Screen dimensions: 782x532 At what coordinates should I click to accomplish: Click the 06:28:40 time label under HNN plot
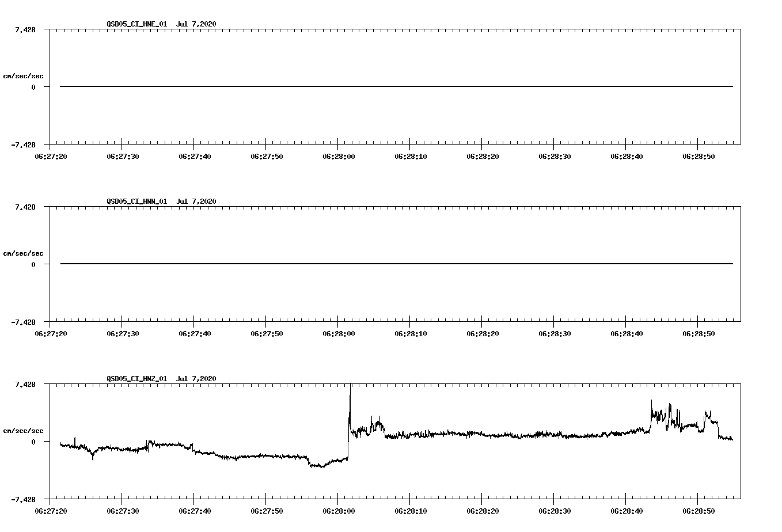pos(626,334)
